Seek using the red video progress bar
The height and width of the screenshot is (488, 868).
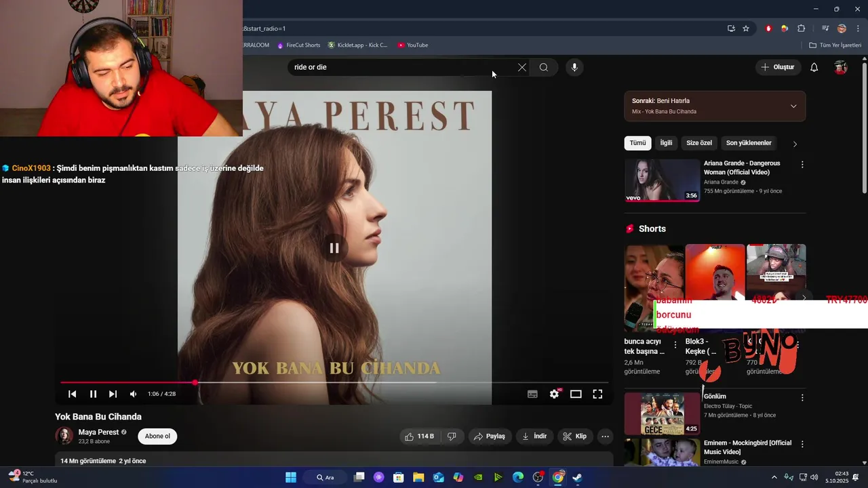click(334, 383)
